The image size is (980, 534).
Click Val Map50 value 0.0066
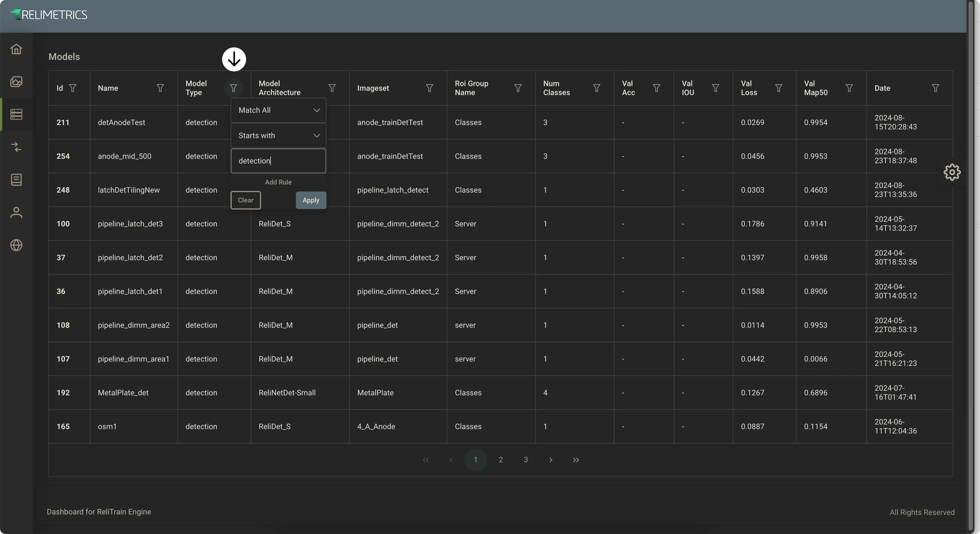point(816,359)
